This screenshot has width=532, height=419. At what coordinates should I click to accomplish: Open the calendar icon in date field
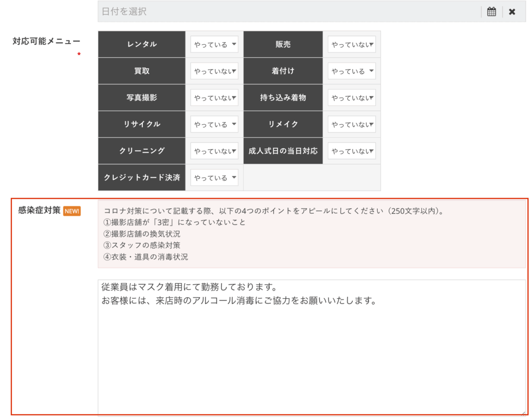coord(491,11)
